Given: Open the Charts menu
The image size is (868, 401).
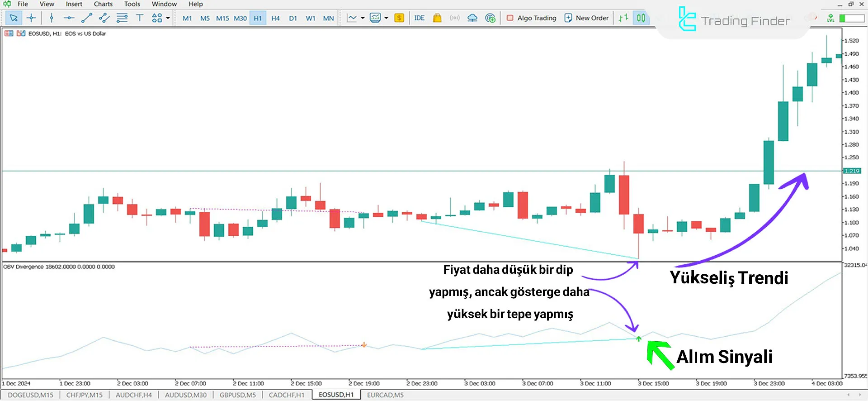Looking at the screenshot, I should [103, 4].
